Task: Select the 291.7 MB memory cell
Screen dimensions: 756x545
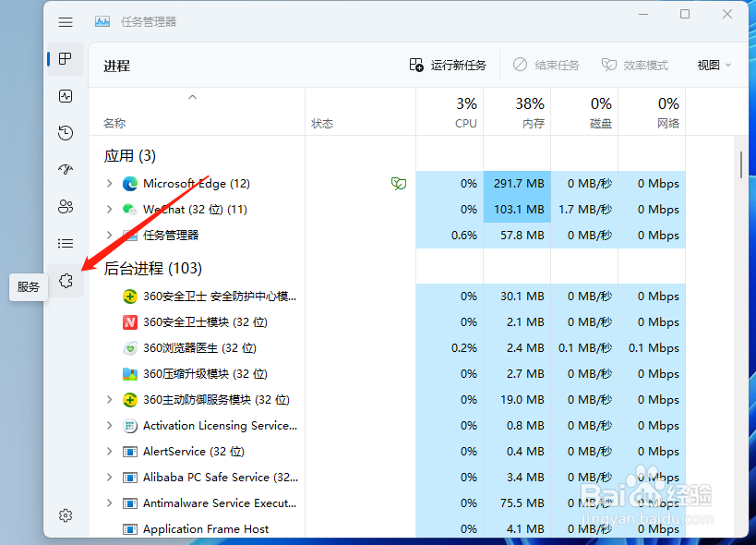Action: pyautogui.click(x=517, y=184)
